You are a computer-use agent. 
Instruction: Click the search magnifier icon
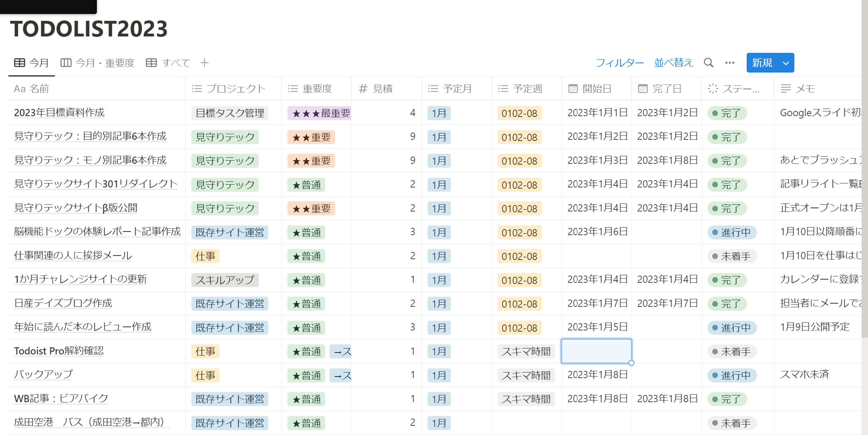point(708,63)
